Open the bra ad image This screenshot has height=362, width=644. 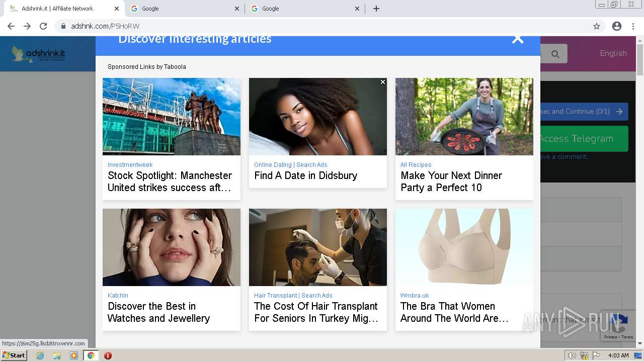[464, 247]
